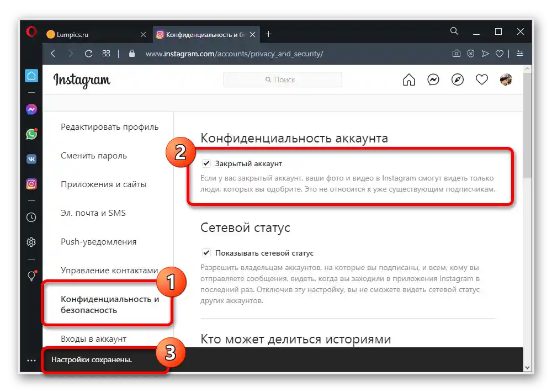Screen dimensions: 552x392
Task: Click scrollbar up arrow
Action: pyautogui.click(x=527, y=69)
